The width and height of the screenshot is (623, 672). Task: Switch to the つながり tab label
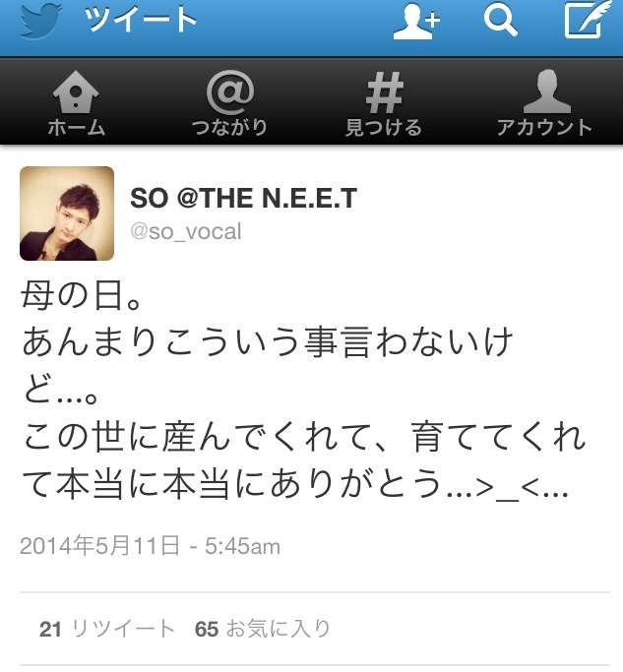[230, 127]
